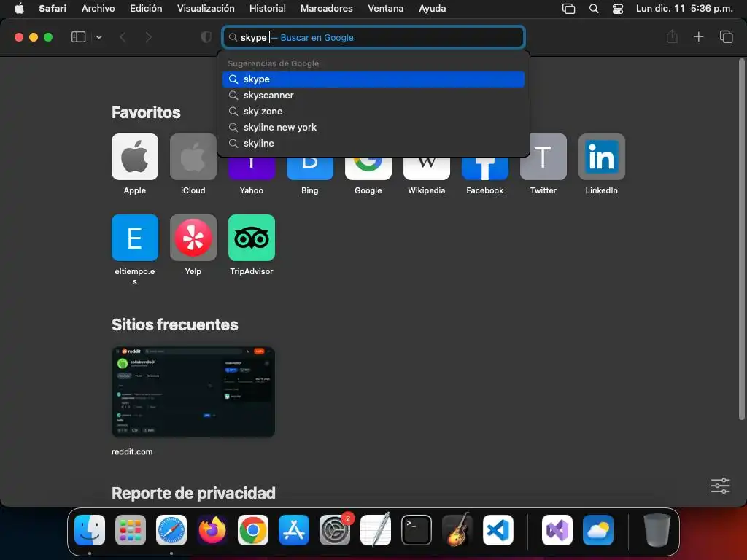Viewport: 747px width, 560px height.
Task: Open the Ventana menu
Action: [x=385, y=8]
